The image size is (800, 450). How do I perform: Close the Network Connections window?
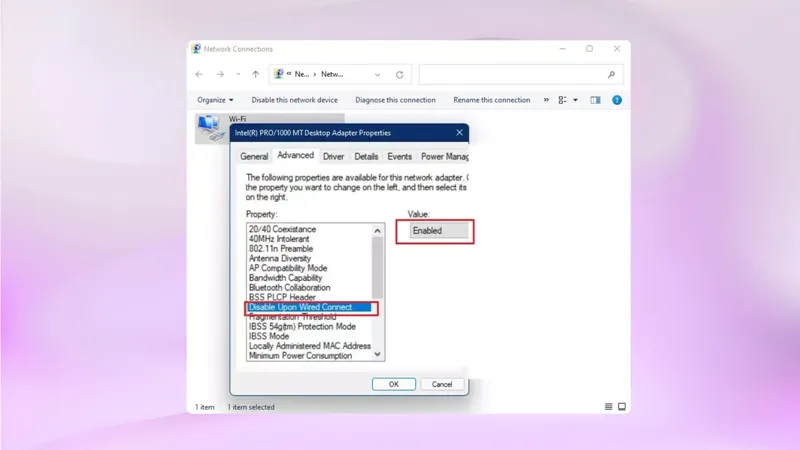point(617,49)
